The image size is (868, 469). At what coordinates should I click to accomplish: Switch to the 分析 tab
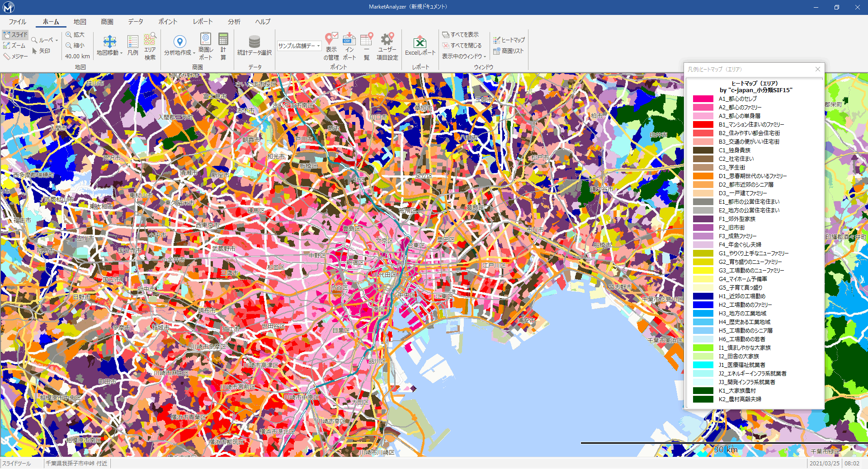pos(234,22)
